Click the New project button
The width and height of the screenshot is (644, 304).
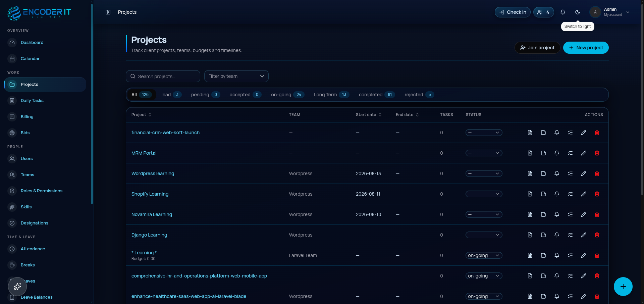click(586, 48)
